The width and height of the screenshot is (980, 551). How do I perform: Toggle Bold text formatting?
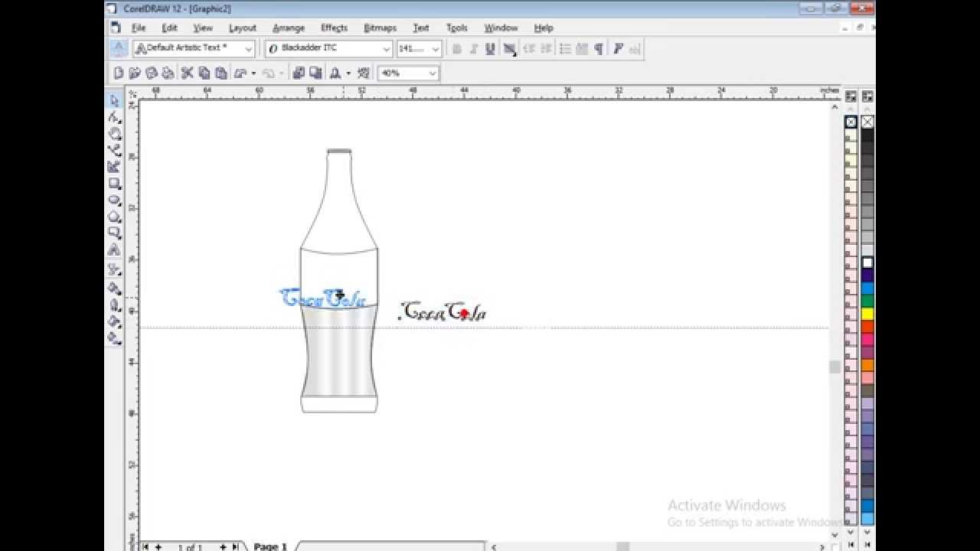click(457, 49)
